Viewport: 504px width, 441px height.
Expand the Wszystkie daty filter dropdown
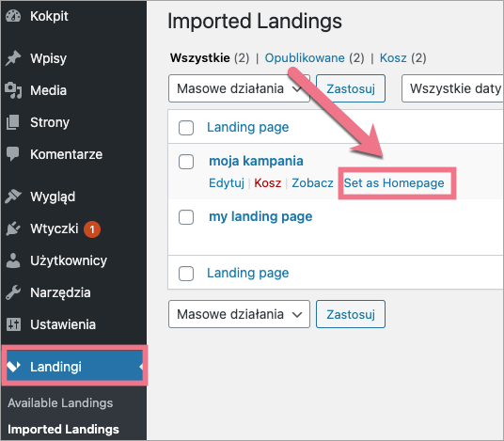pos(452,88)
